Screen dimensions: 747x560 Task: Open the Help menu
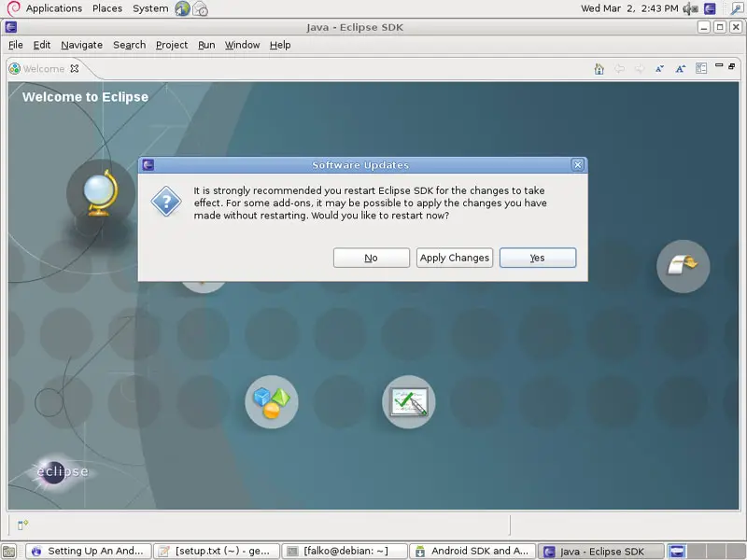(x=280, y=45)
